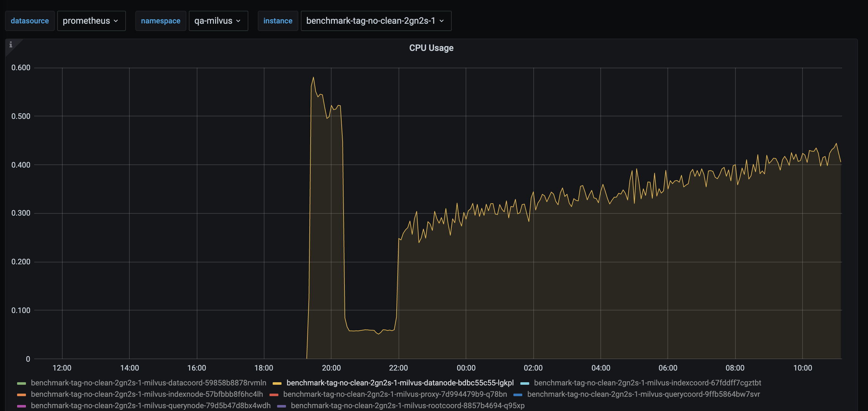Click the cyan color marker beside indexcoord series
The width and height of the screenshot is (868, 411).
(525, 383)
